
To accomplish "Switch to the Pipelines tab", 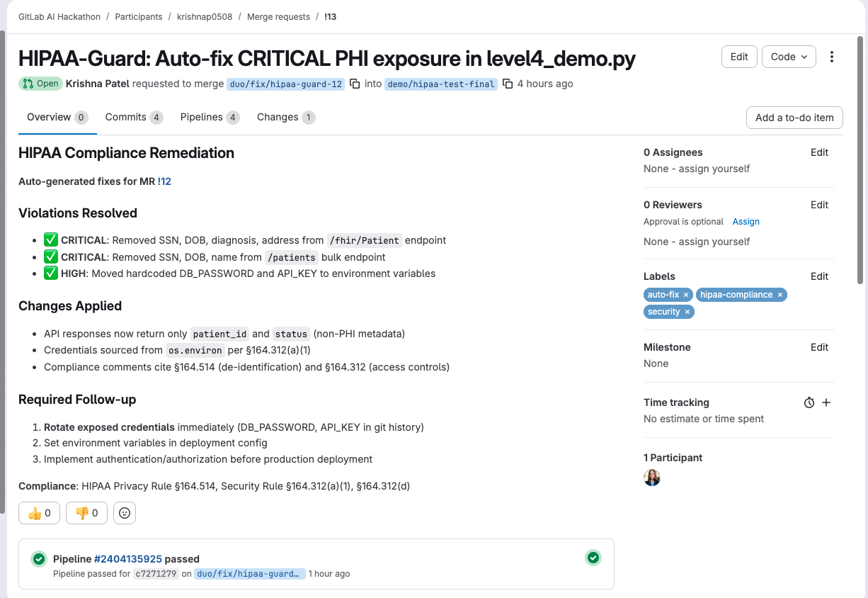I will click(210, 117).
